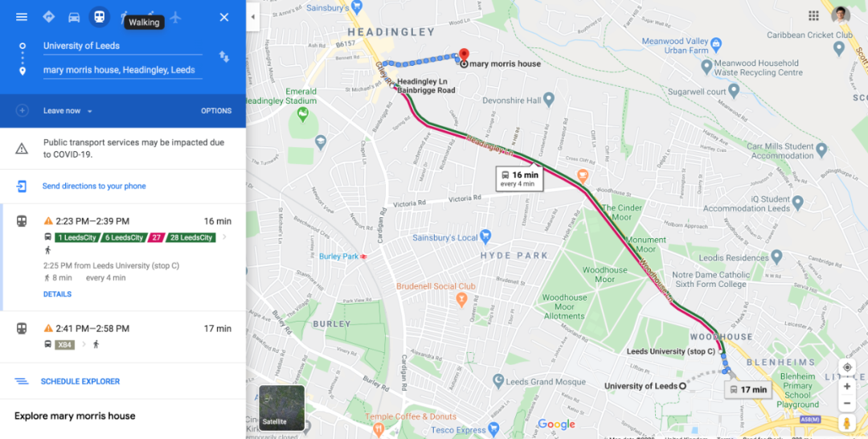Show your current location on map
This screenshot has width=868, height=439.
click(x=847, y=367)
